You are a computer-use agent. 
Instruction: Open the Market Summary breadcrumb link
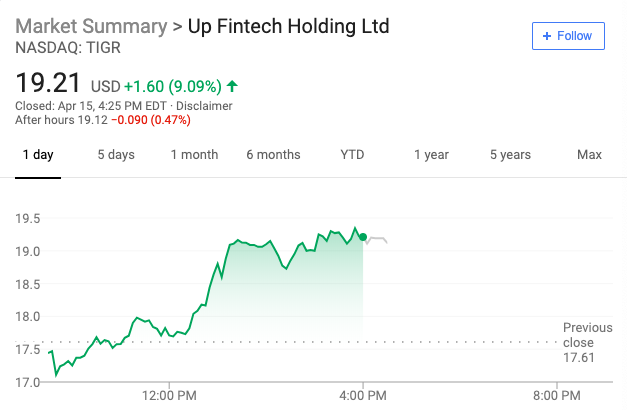click(x=91, y=25)
